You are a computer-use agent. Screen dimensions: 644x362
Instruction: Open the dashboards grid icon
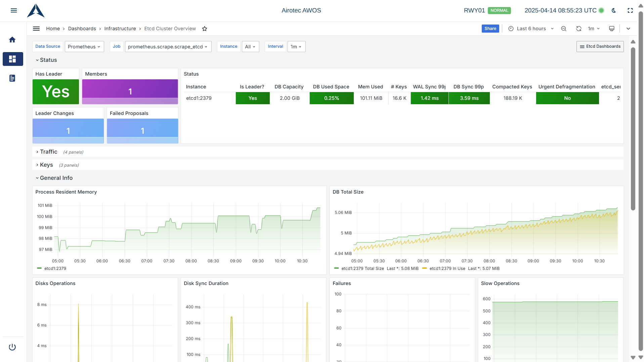(12, 59)
